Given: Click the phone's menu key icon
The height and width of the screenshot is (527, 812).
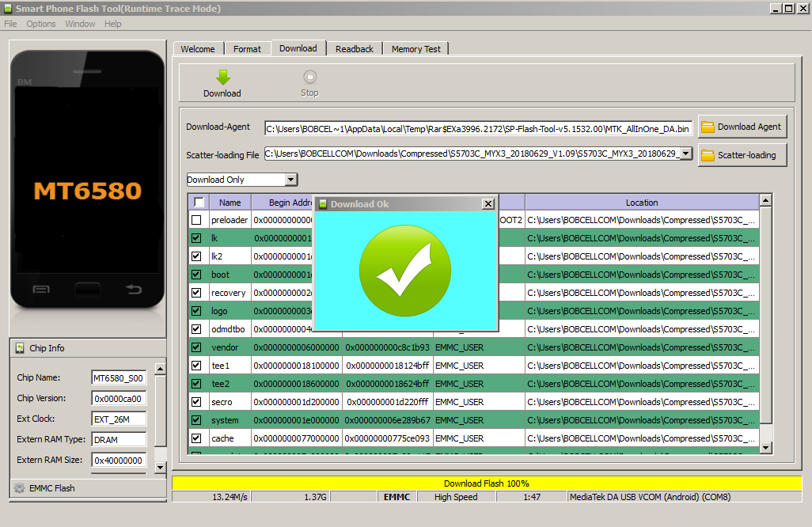Looking at the screenshot, I should 41,290.
